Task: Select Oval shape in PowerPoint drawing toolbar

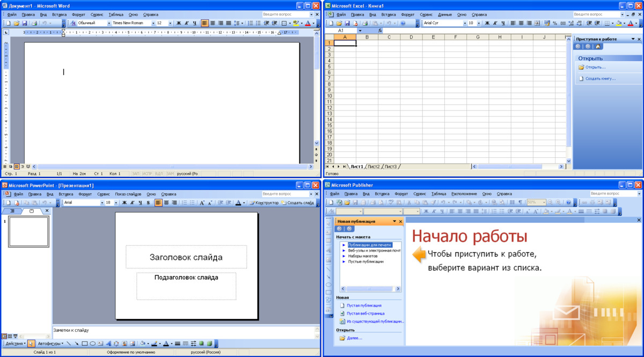Action: pos(92,344)
